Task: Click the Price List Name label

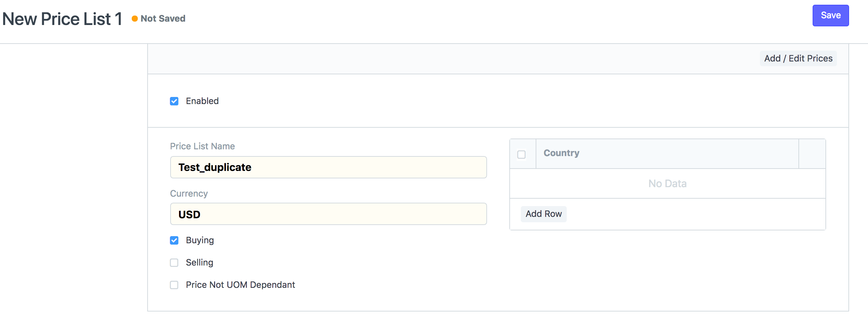Action: pos(202,146)
